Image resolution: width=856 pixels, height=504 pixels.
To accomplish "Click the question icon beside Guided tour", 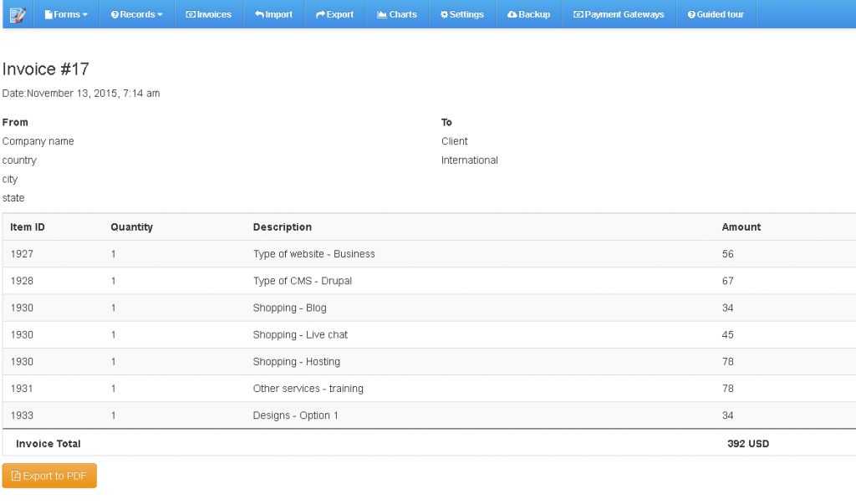I will (692, 14).
